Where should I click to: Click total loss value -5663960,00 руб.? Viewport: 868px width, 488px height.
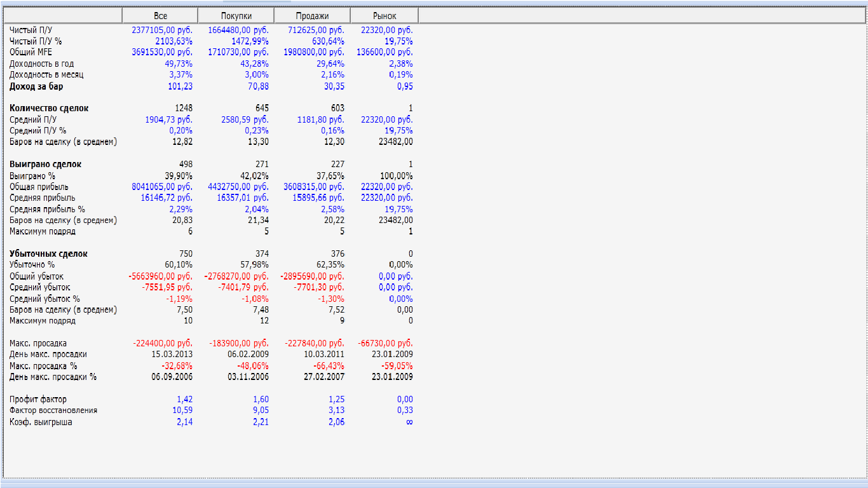click(161, 276)
